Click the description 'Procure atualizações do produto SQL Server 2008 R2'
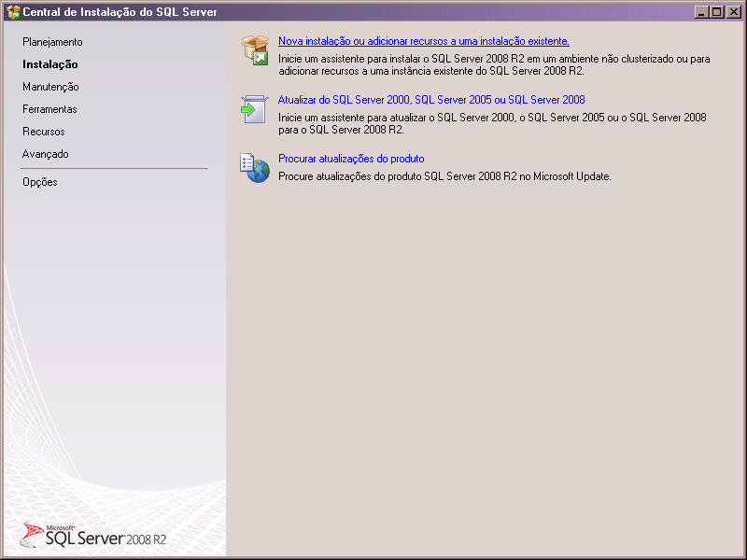 coord(444,176)
